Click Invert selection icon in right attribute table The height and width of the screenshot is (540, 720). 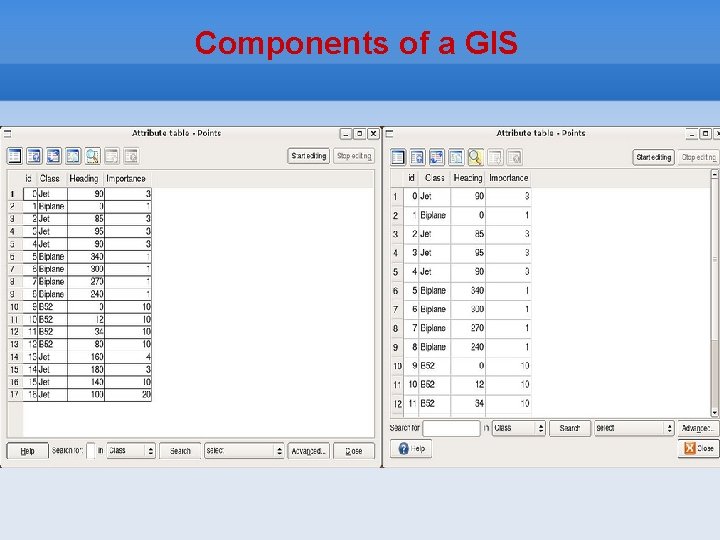(x=437, y=157)
